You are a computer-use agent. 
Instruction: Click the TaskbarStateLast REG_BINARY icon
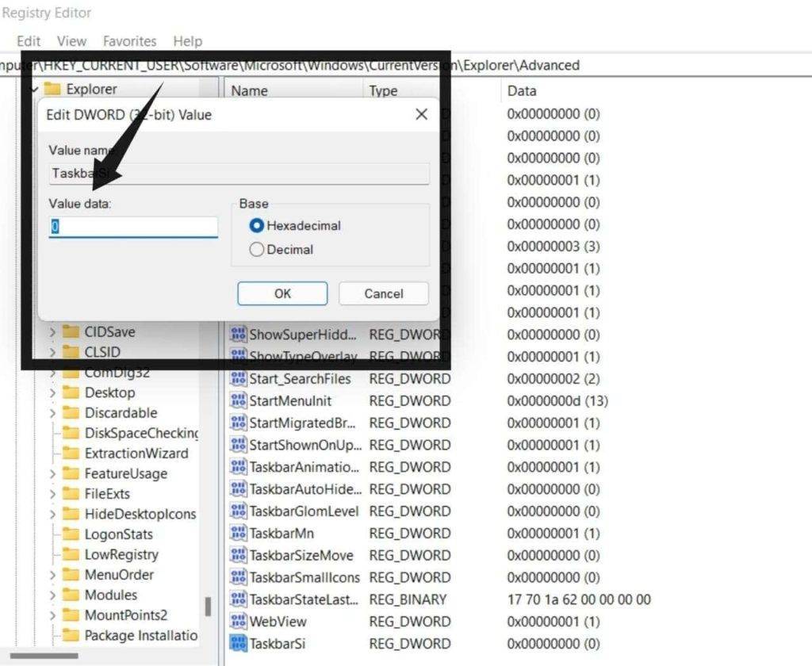click(x=237, y=599)
